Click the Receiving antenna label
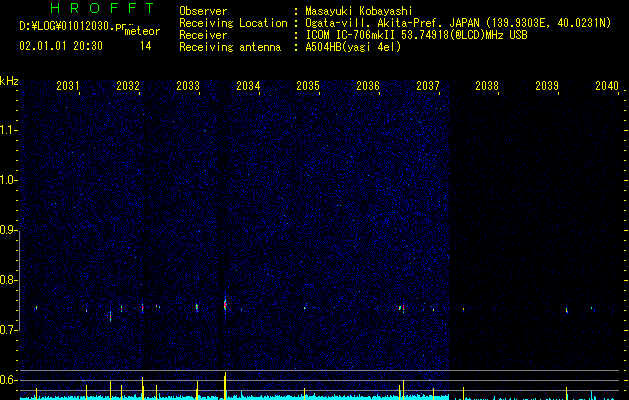629x400 pixels. point(230,47)
